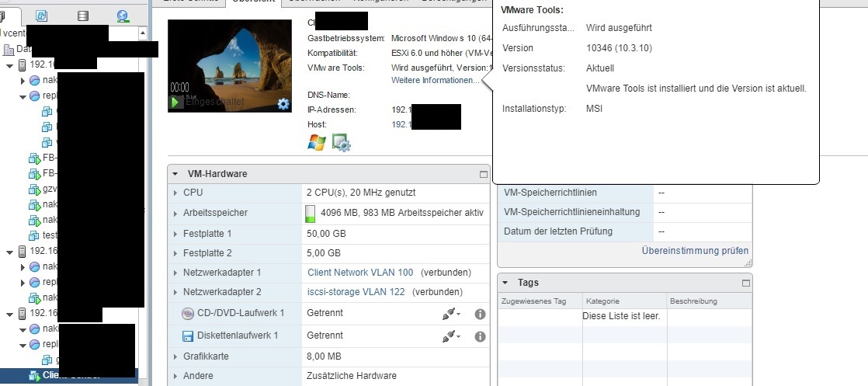Screen dimensions: 868x386
Task: Click the green play icon on the console preview
Action: 175,102
